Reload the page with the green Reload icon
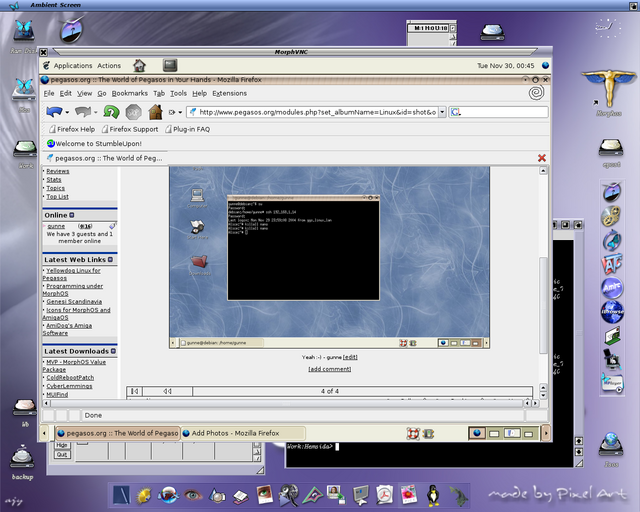The image size is (640, 512). [111, 111]
